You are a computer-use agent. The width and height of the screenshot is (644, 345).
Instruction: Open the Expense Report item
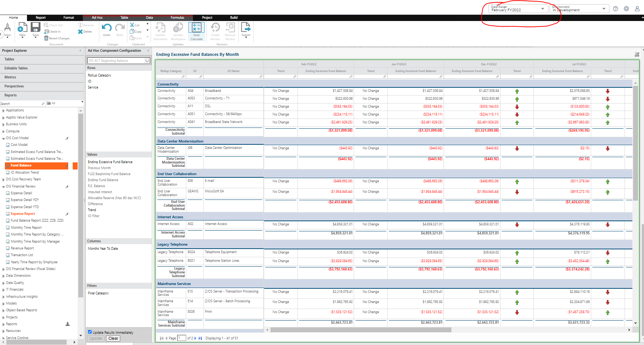(23, 214)
